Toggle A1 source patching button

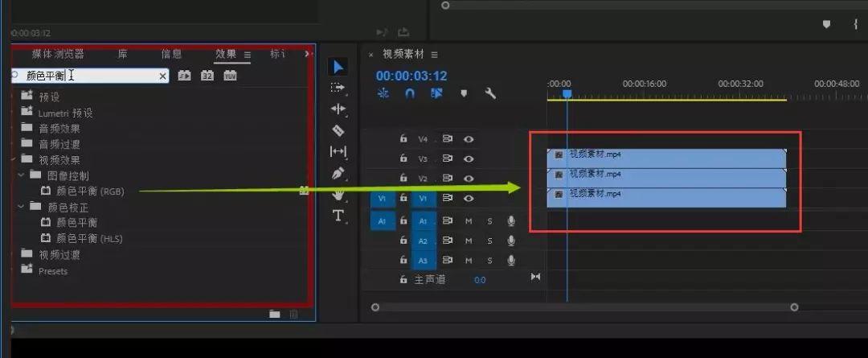383,221
